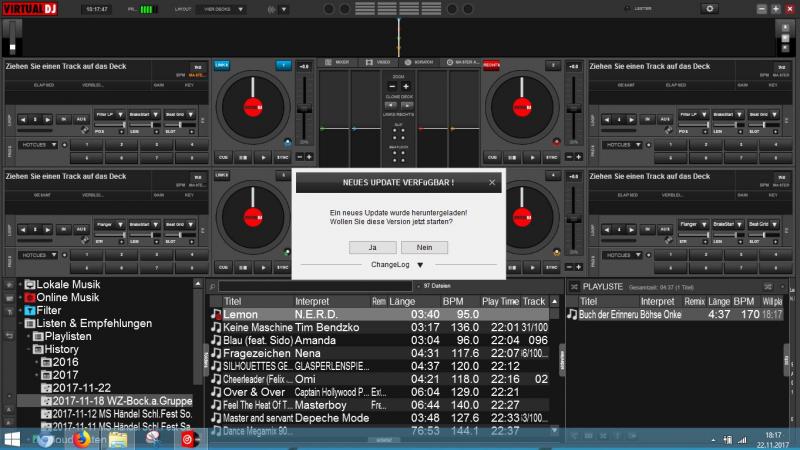The image size is (800, 450).
Task: Open HOTCUES pad dropdown on deck 1
Action: 39,145
